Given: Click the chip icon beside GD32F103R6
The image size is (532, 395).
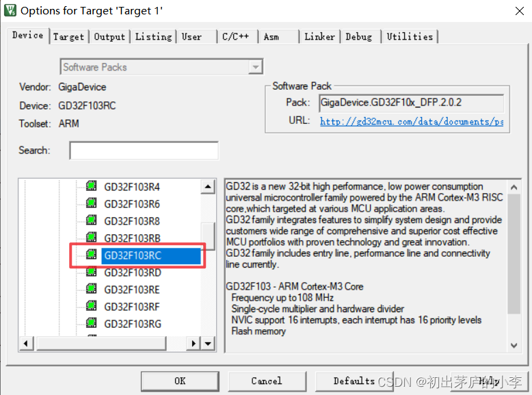Looking at the screenshot, I should click(91, 203).
